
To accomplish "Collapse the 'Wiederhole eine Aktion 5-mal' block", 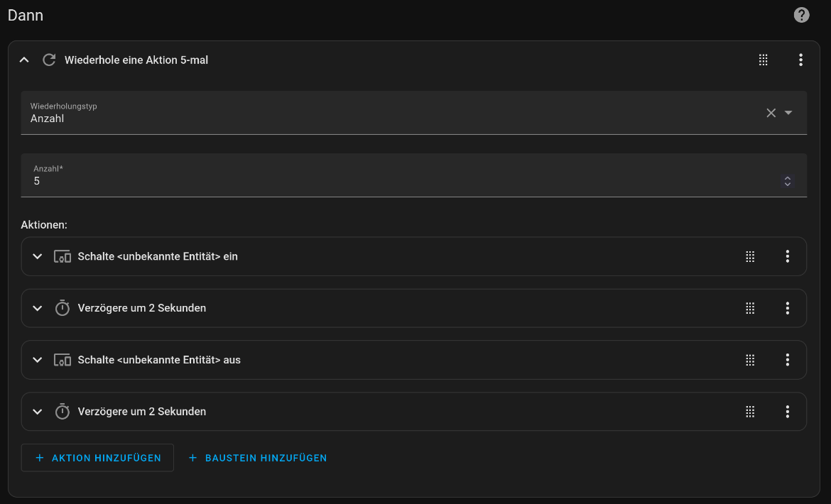I will tap(24, 60).
